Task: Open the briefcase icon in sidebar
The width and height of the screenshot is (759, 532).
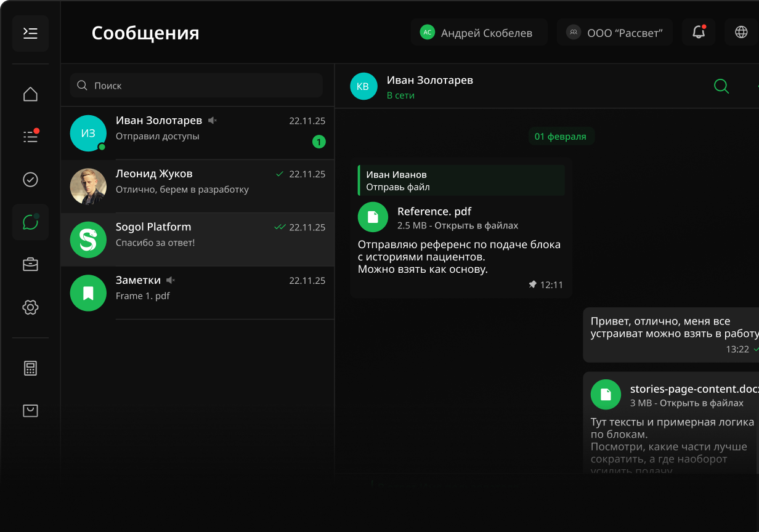Action: (30, 265)
